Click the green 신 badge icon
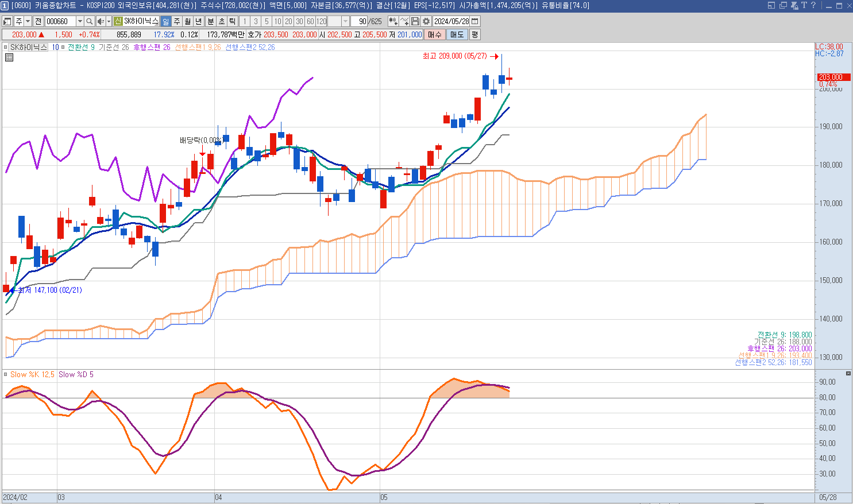 point(118,21)
